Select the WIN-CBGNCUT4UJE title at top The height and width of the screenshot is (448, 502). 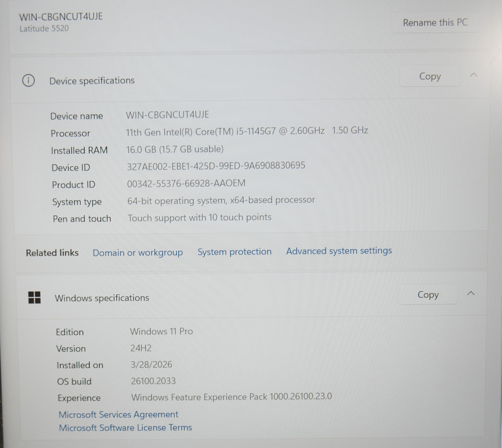(x=61, y=17)
